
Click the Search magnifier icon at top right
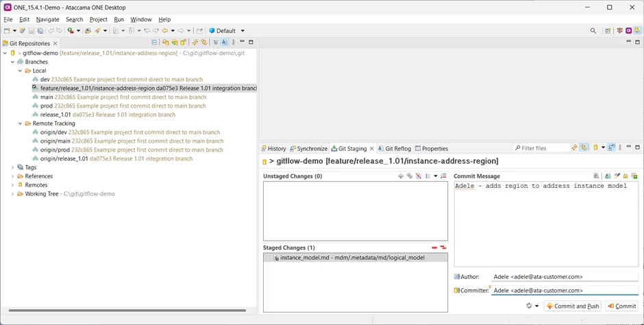(x=593, y=31)
